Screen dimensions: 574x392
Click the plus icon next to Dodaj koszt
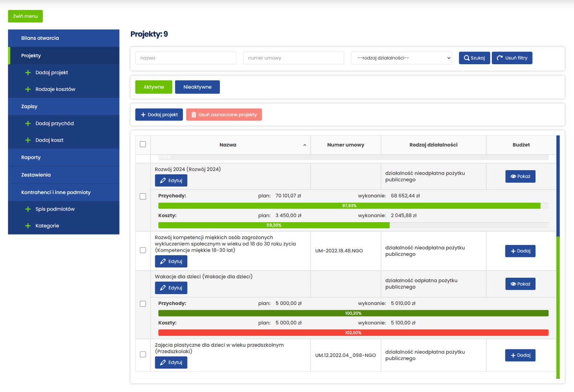coord(28,140)
